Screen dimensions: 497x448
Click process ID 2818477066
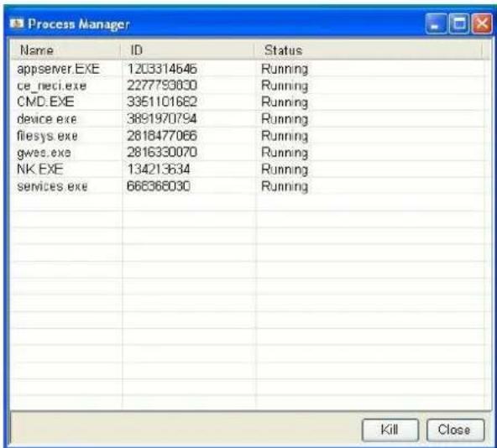(162, 136)
